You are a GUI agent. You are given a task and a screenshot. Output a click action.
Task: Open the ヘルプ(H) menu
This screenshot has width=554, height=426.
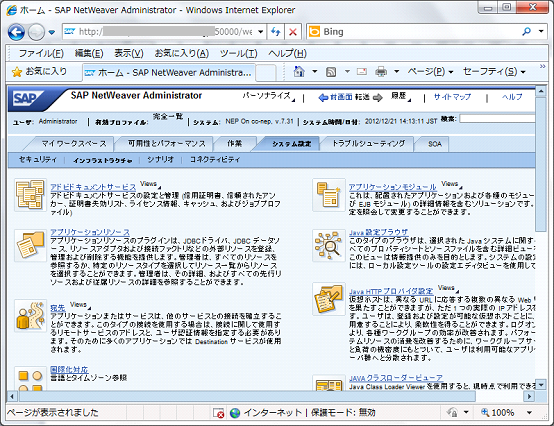point(287,53)
